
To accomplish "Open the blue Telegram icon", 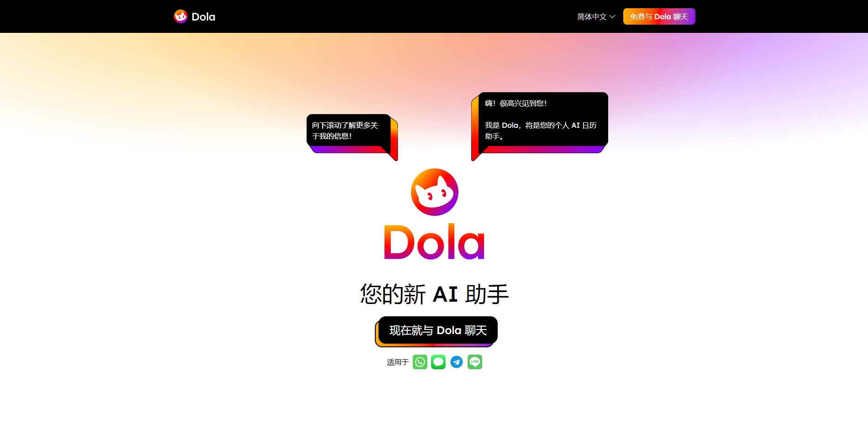I will click(457, 362).
